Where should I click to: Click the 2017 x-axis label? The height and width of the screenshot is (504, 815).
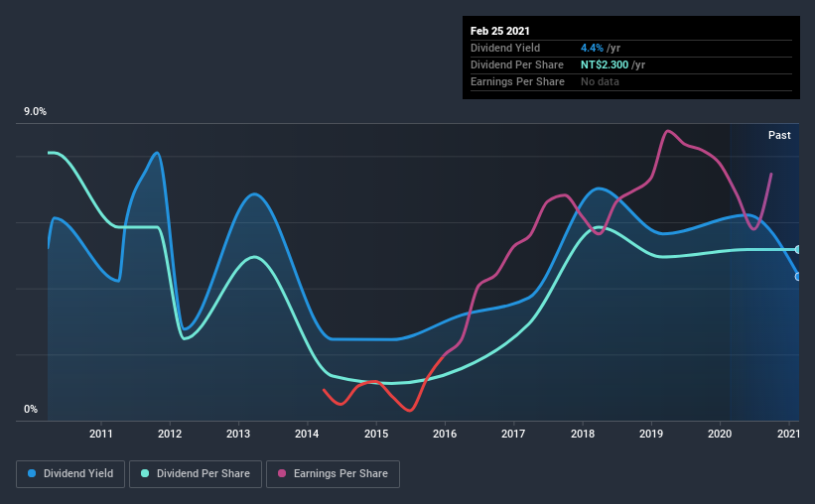[513, 434]
